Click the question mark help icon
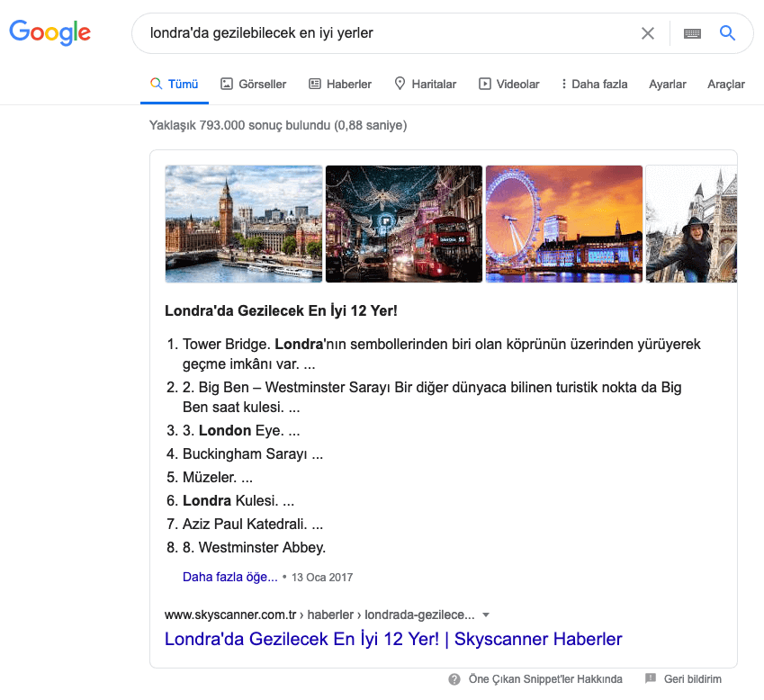764x700 pixels. (x=454, y=679)
